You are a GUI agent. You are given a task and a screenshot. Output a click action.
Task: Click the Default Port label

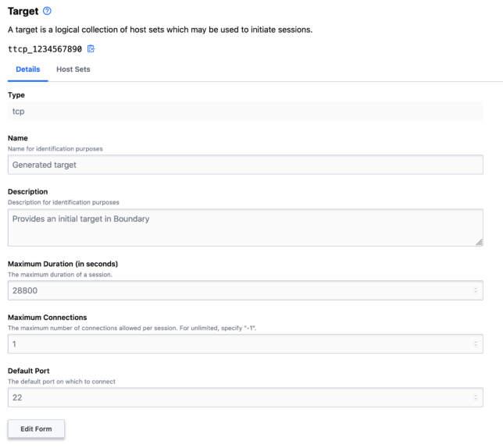point(31,371)
